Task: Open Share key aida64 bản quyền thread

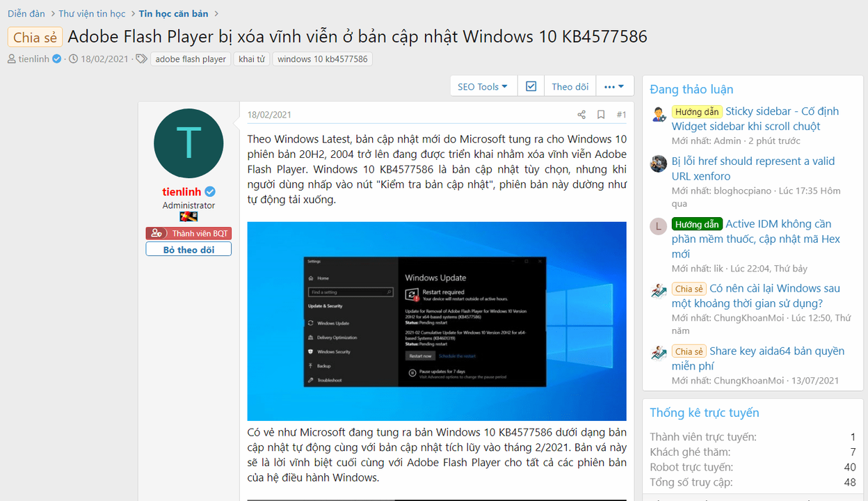Action: pyautogui.click(x=758, y=358)
